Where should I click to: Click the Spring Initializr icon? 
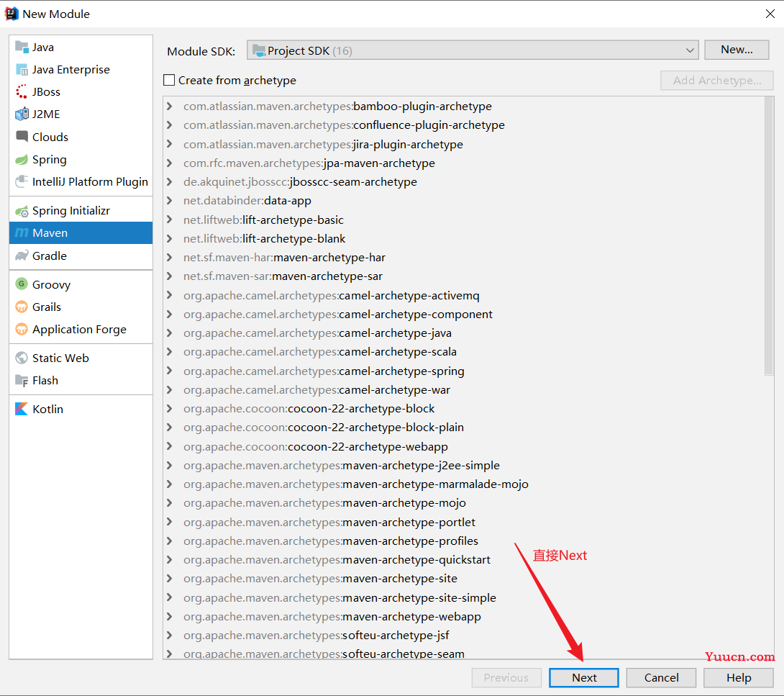pos(22,211)
